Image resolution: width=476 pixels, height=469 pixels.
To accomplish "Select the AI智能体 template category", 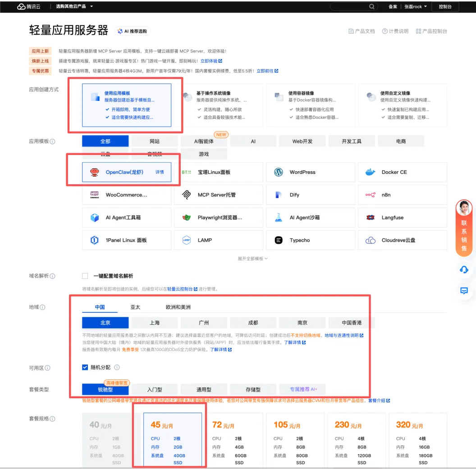I will click(x=204, y=141).
